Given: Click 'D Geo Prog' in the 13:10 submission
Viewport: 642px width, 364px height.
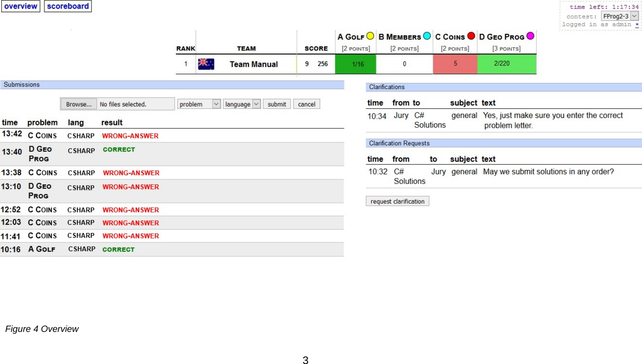Looking at the screenshot, I should [40, 191].
